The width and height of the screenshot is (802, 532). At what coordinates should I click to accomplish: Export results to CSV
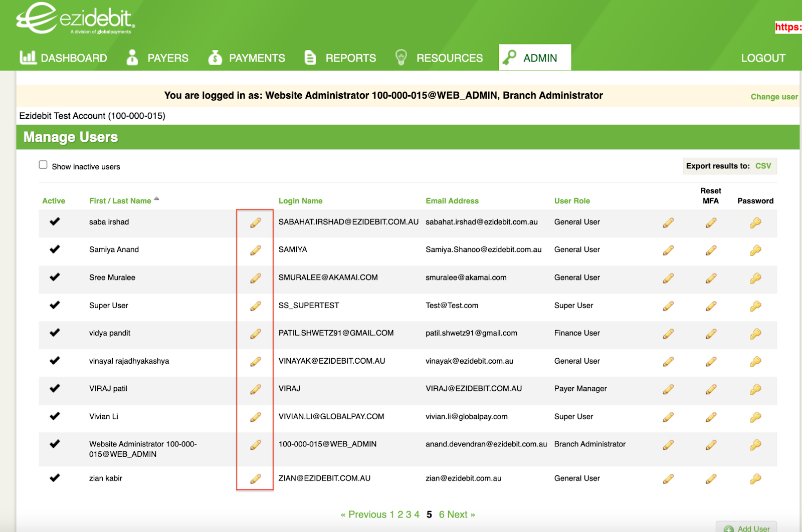pos(764,166)
